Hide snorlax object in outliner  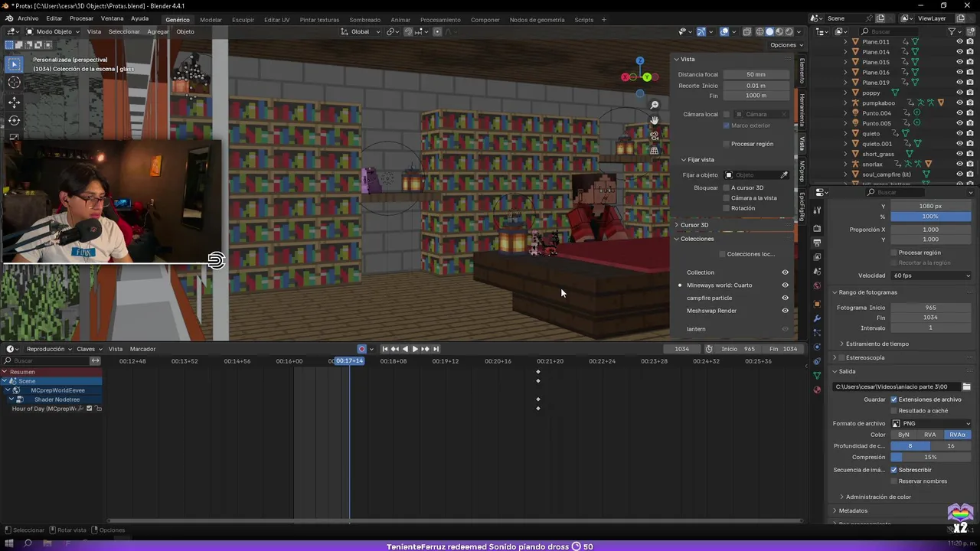(959, 164)
